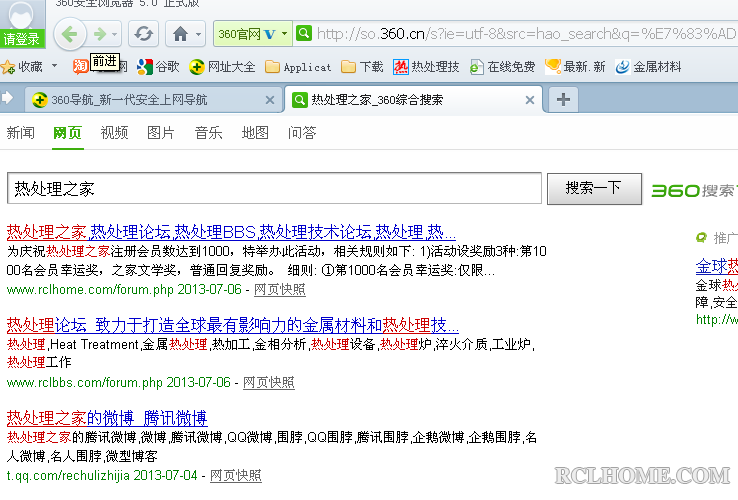This screenshot has height=500, width=738.
Task: Switch to 图片 search category
Action: (161, 133)
